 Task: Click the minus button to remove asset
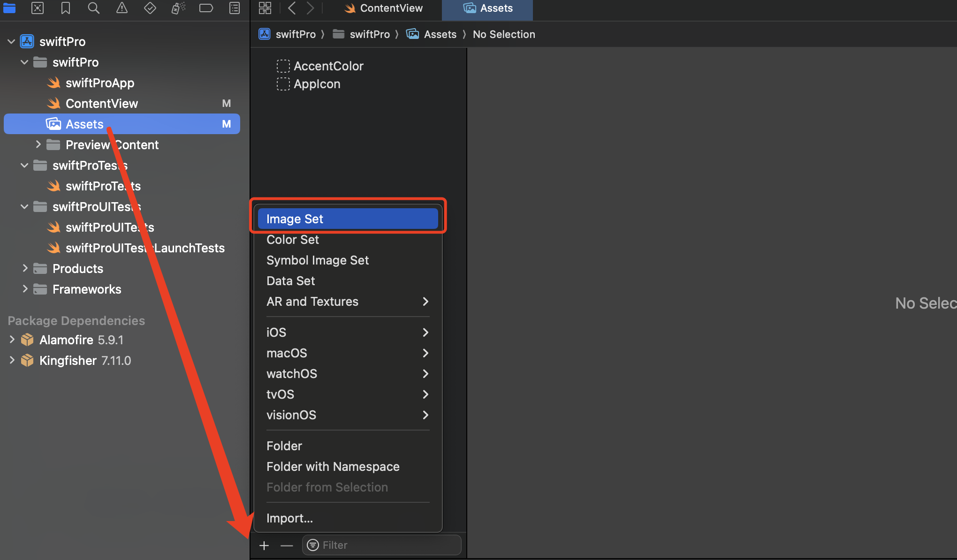coord(287,545)
